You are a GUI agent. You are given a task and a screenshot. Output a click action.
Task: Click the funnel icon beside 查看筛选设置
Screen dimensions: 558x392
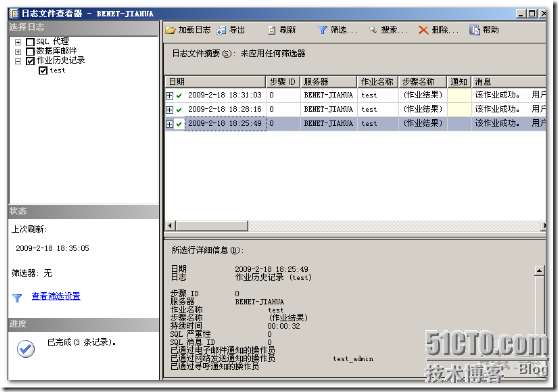point(17,297)
